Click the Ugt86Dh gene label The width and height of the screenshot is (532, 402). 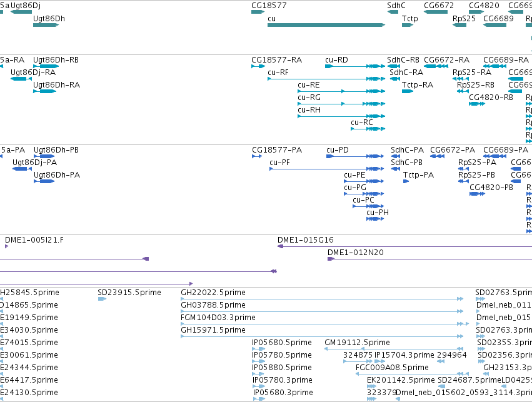pos(49,19)
